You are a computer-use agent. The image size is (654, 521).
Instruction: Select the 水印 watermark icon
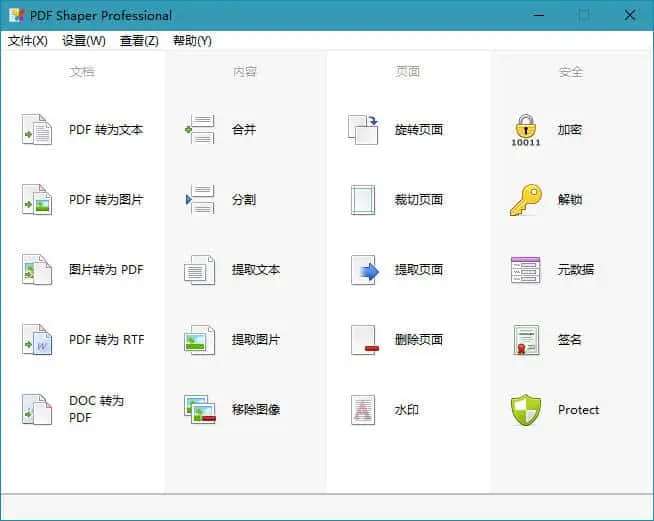363,410
